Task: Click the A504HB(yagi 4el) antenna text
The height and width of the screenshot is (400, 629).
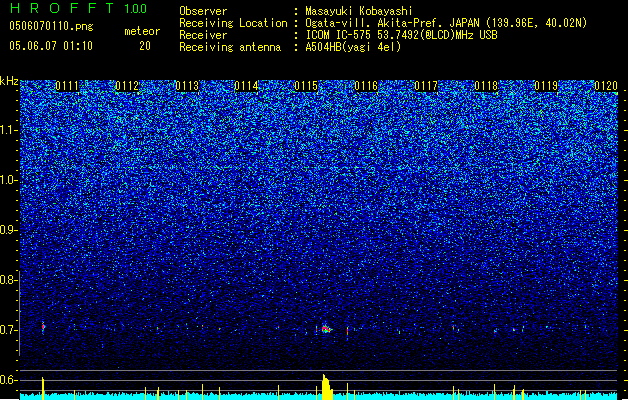Action: (353, 47)
